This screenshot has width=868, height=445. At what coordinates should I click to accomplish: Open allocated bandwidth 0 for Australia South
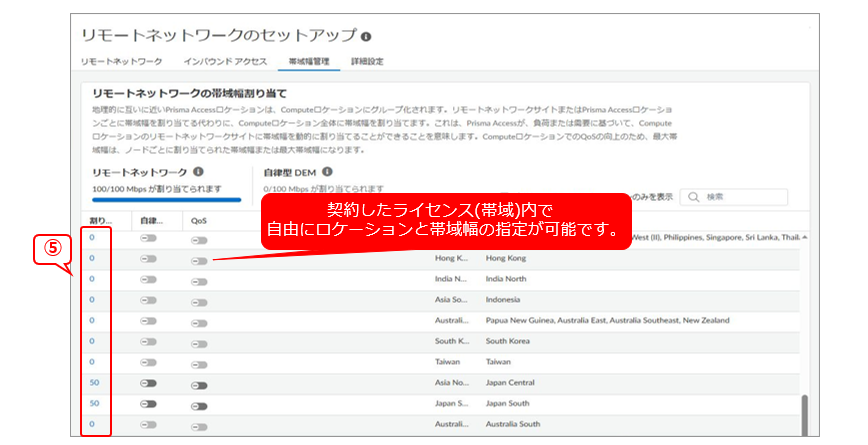coord(92,424)
